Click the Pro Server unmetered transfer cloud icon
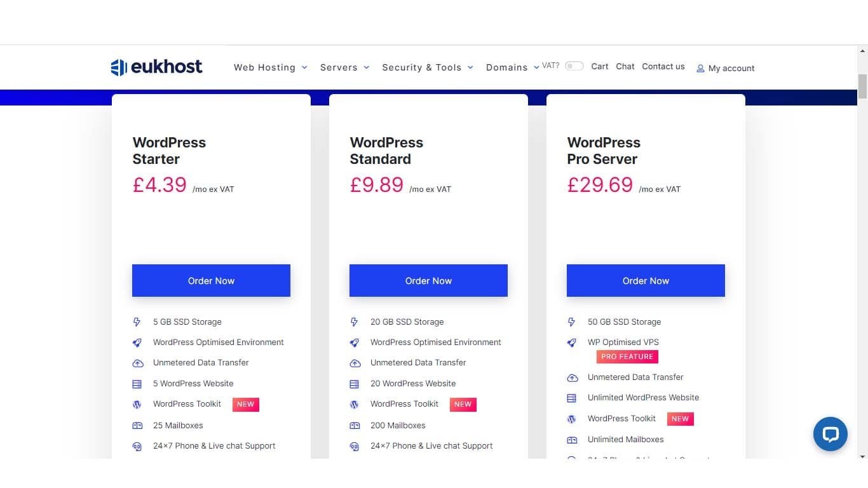The width and height of the screenshot is (868, 488). tap(572, 377)
